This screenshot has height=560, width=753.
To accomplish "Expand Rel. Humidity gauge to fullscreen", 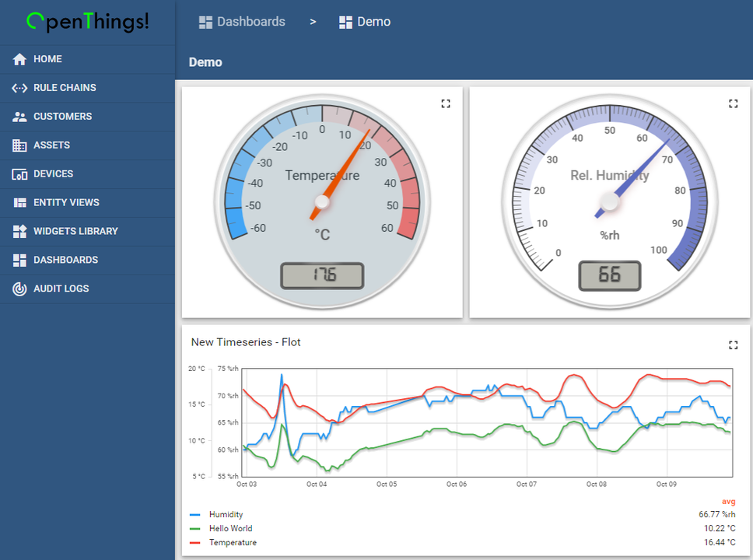I will pos(733,103).
